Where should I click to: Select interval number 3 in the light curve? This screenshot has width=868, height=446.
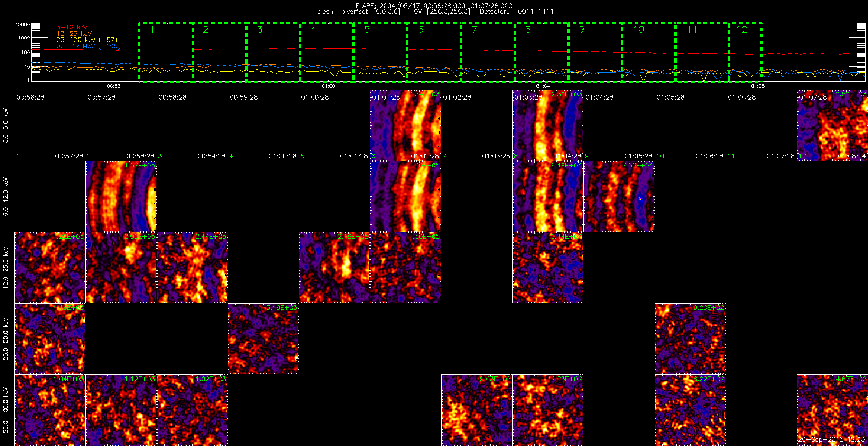coord(273,52)
